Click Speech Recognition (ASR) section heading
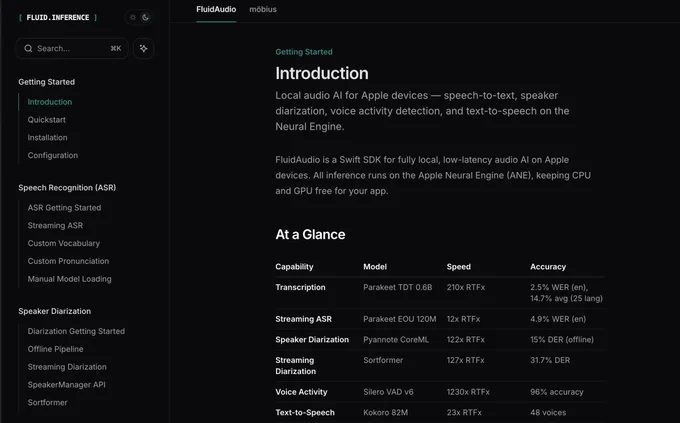This screenshot has width=680, height=423. pos(67,188)
